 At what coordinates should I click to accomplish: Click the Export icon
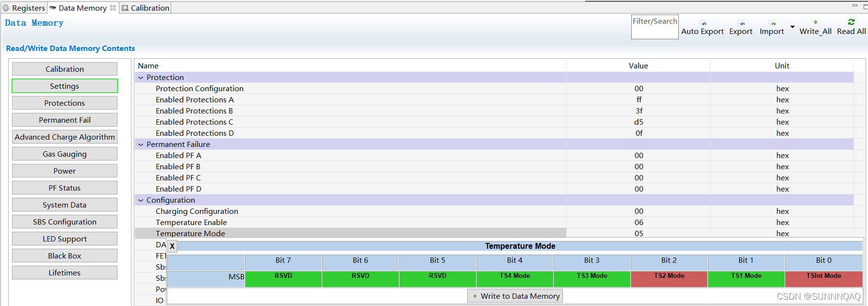pyautogui.click(x=741, y=23)
